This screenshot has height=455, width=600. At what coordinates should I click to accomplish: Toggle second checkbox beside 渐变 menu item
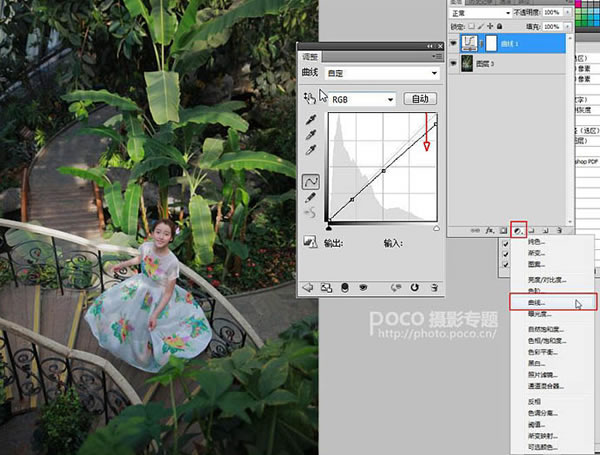506,254
